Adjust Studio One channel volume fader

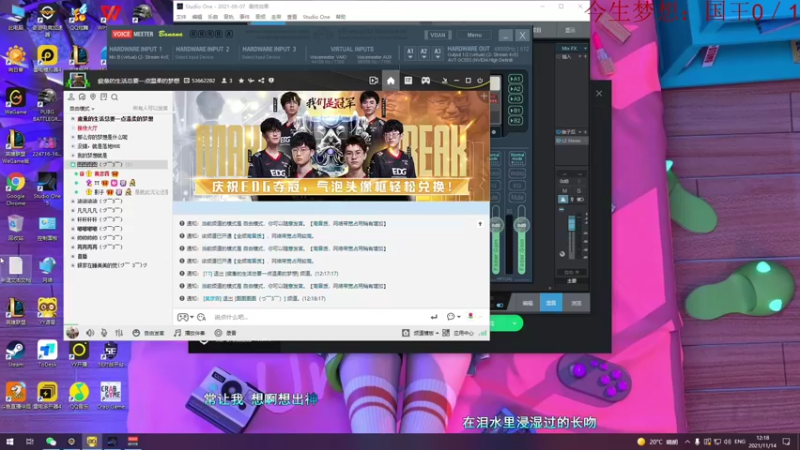point(571,223)
